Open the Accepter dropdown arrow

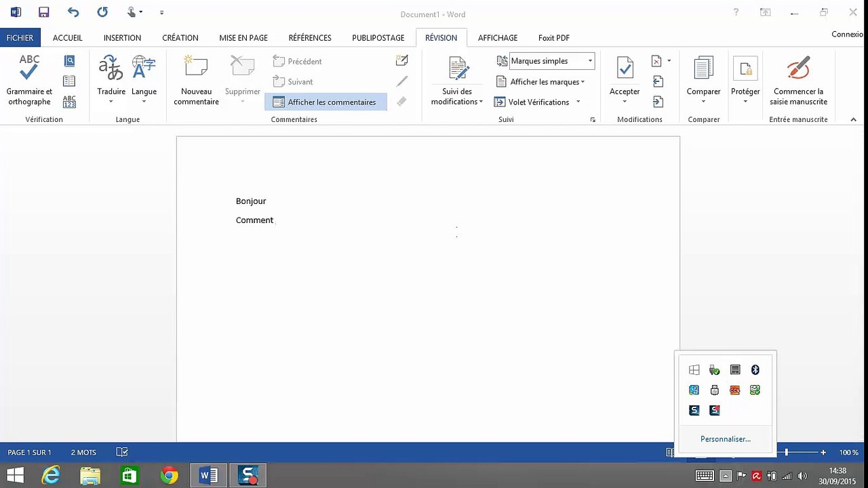click(x=625, y=102)
